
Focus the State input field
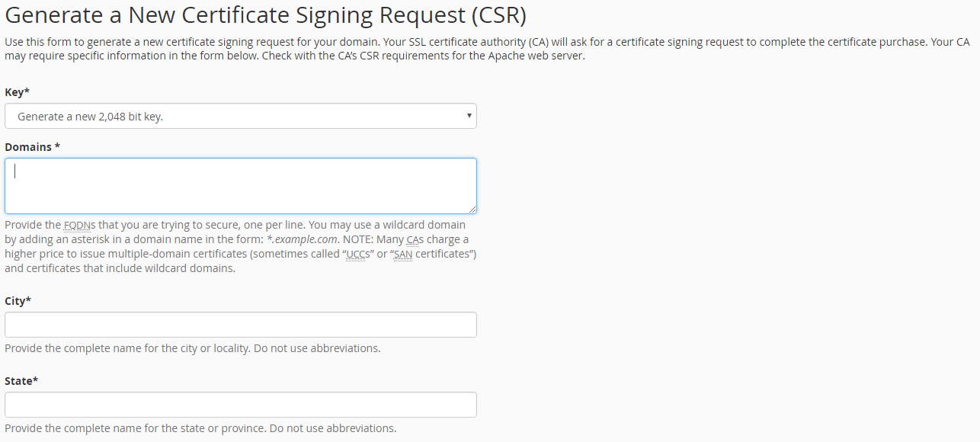point(240,404)
